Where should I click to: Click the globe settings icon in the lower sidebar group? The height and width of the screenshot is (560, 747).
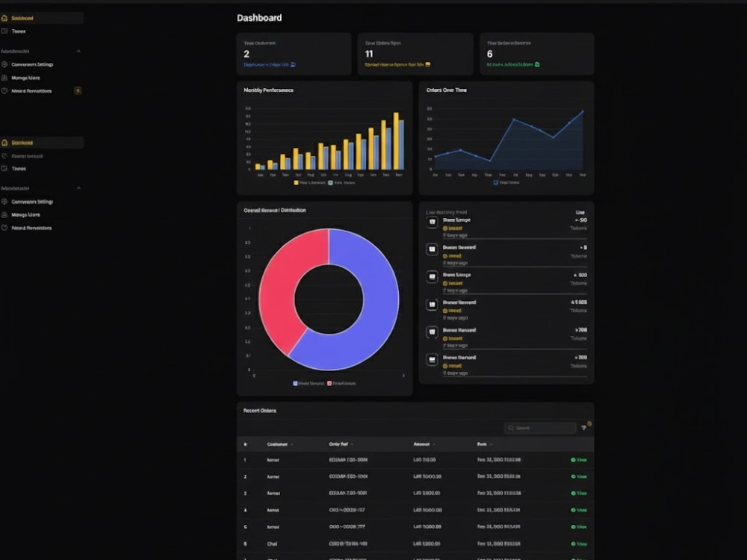click(x=4, y=202)
